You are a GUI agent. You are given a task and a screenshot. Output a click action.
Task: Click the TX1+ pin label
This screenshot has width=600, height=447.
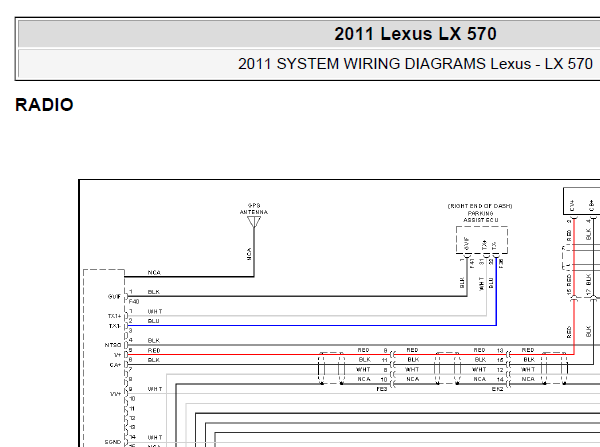click(x=114, y=316)
